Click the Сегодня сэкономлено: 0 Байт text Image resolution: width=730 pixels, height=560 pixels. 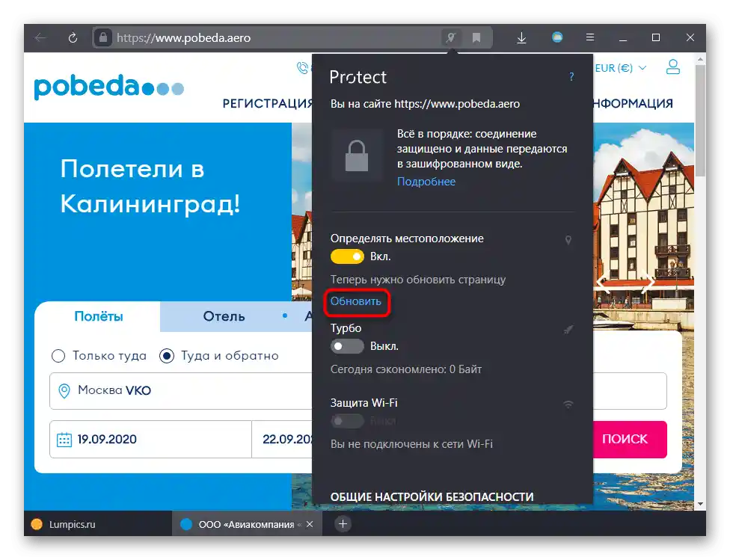(x=405, y=369)
